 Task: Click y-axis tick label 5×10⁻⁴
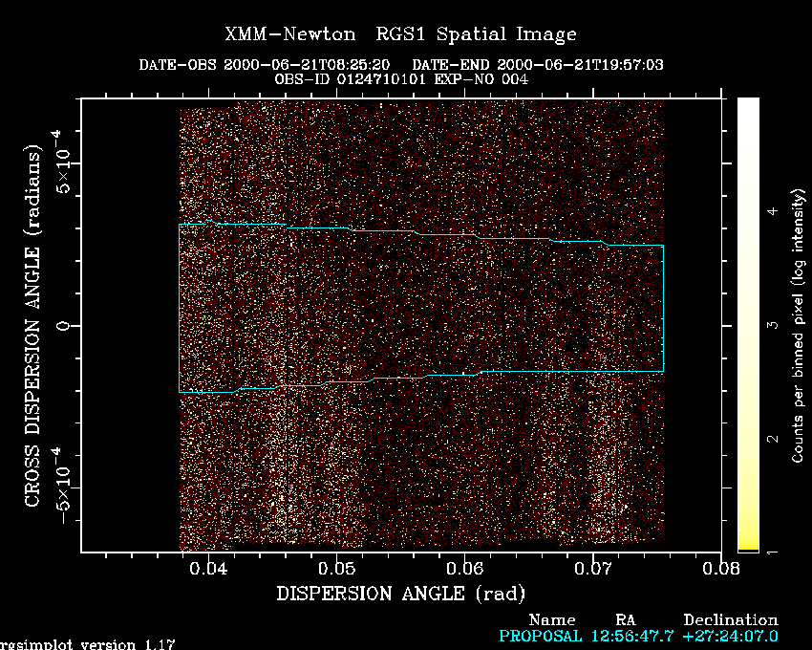tap(62, 162)
